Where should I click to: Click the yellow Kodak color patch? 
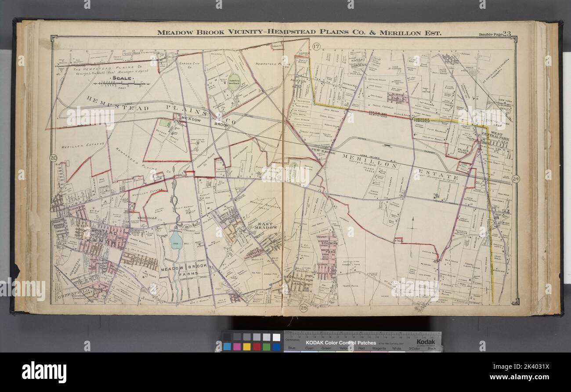(247, 347)
